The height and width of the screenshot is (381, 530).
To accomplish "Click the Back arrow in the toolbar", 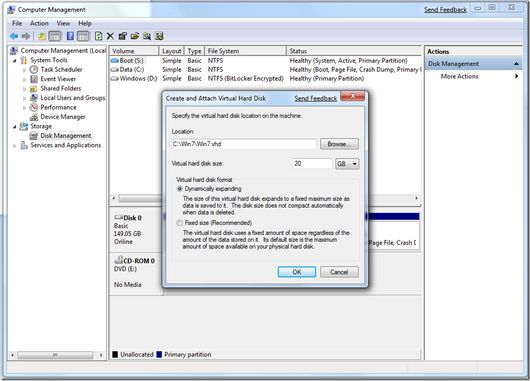I will pos(14,36).
